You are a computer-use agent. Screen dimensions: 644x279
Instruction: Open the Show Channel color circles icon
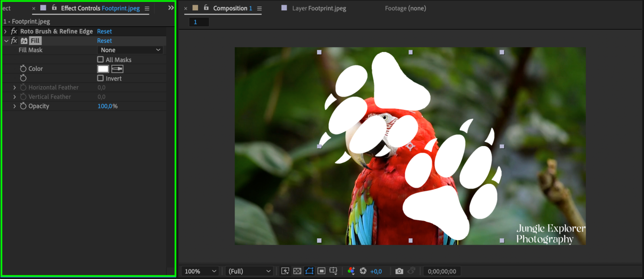351,271
